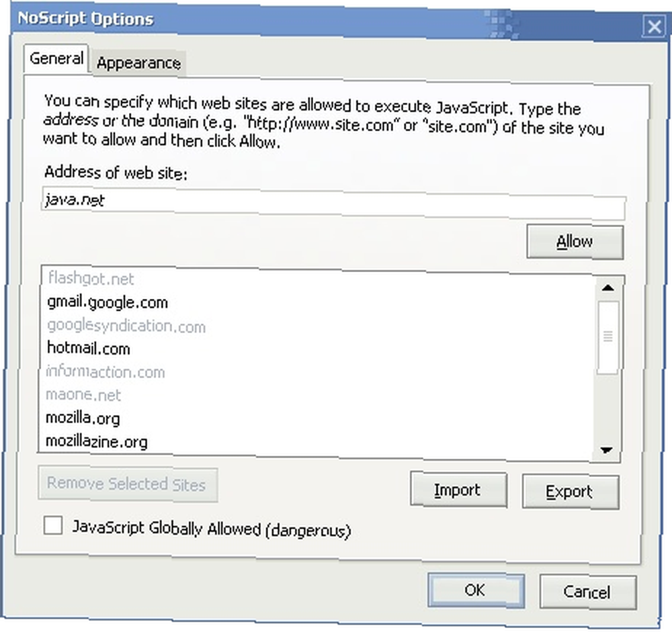
Task: Click the Export button
Action: coord(571,492)
